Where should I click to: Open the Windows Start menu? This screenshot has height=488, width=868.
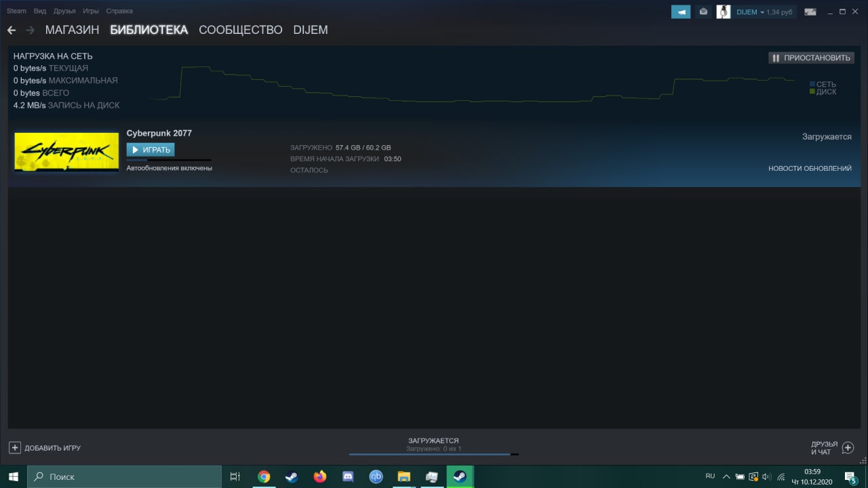click(14, 476)
